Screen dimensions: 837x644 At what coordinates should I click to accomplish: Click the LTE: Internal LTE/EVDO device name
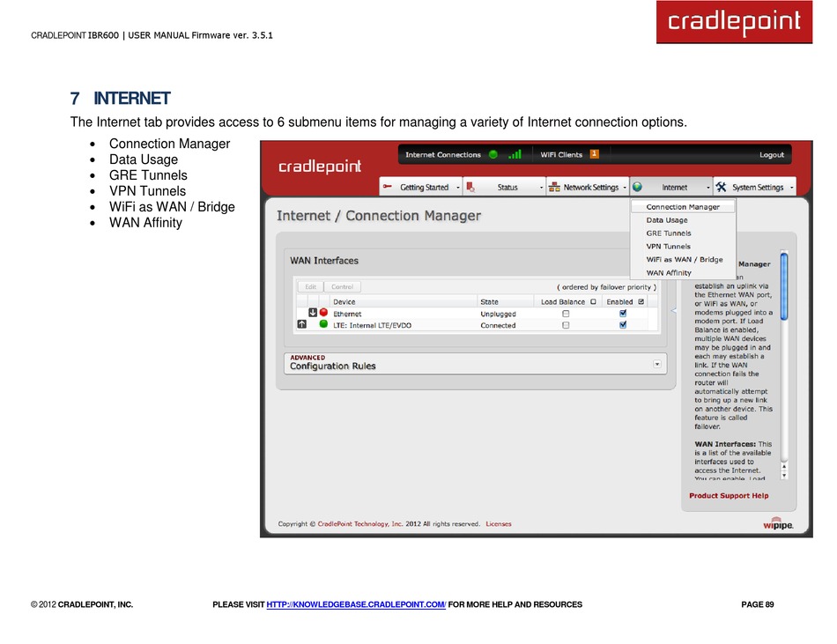(372, 325)
